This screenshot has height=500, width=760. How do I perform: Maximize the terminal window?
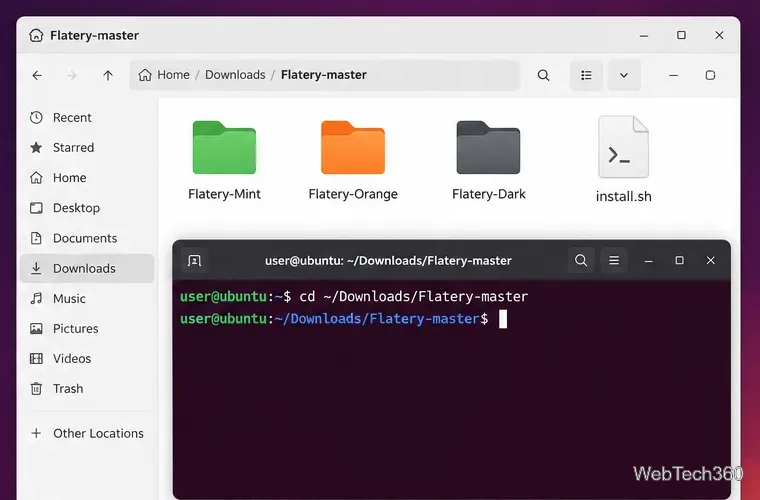click(680, 261)
